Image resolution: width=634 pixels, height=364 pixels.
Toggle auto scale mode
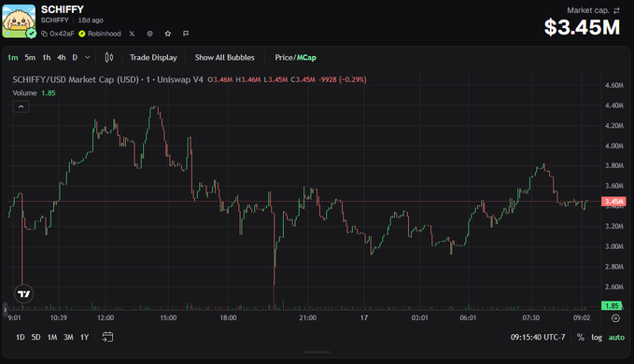(616, 337)
